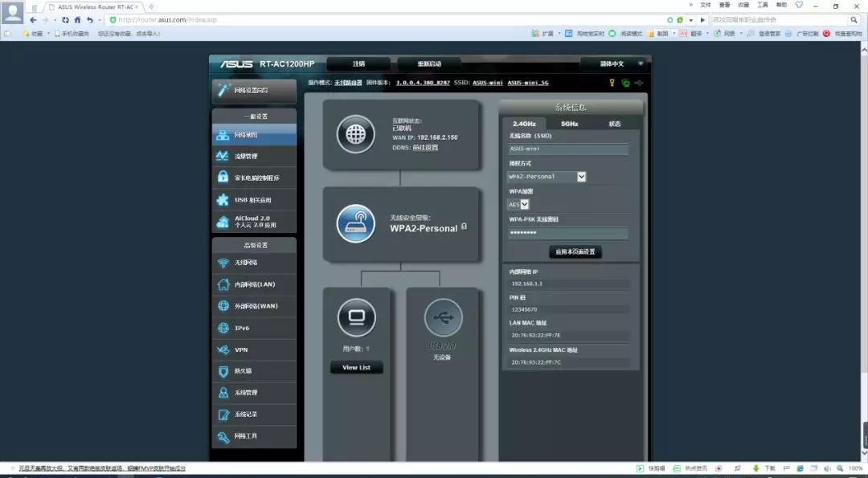Open WAN (外部网络) settings in sidebar

click(254, 306)
